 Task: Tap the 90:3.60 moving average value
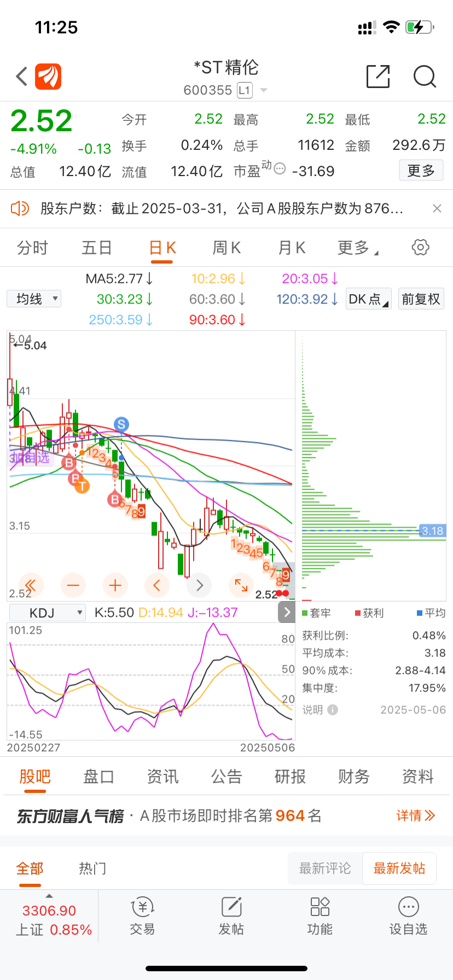coord(217,319)
